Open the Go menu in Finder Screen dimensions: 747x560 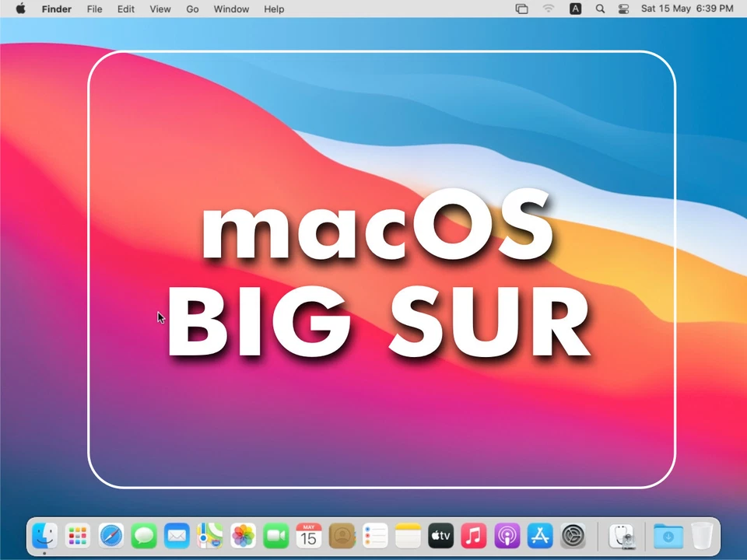click(191, 9)
